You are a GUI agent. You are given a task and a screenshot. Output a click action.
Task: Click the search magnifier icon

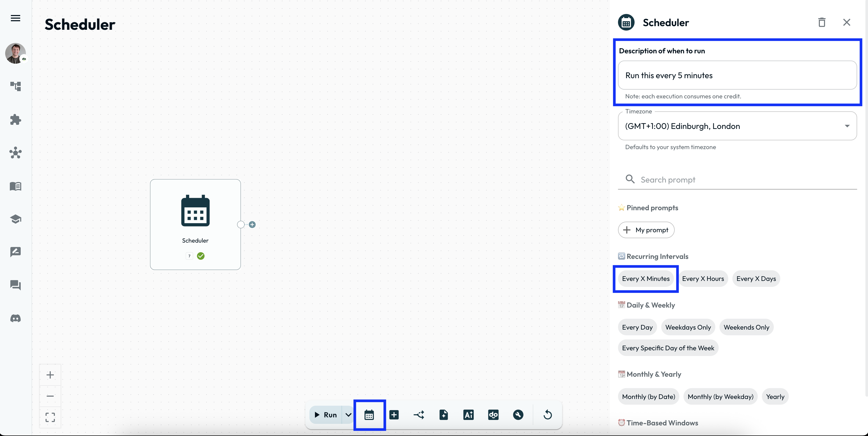coord(630,179)
